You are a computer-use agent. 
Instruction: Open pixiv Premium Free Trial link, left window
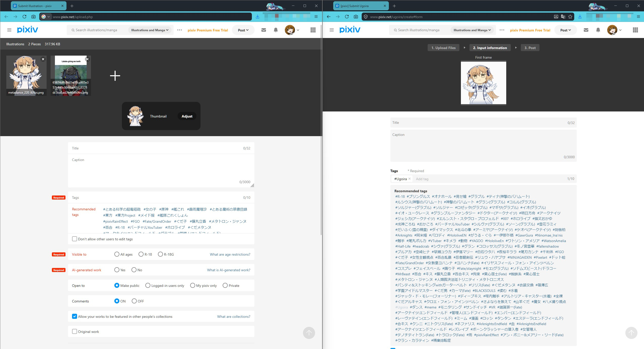coord(208,30)
